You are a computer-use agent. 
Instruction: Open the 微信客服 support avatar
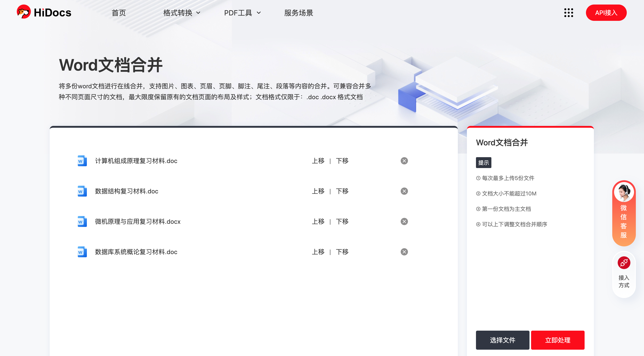tap(624, 192)
